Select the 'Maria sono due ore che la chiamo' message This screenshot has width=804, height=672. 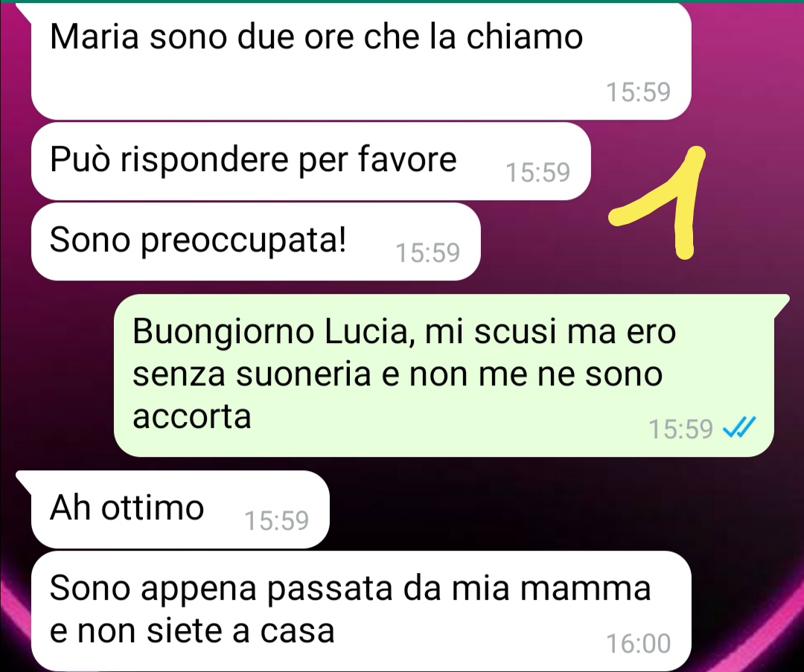tap(361, 62)
